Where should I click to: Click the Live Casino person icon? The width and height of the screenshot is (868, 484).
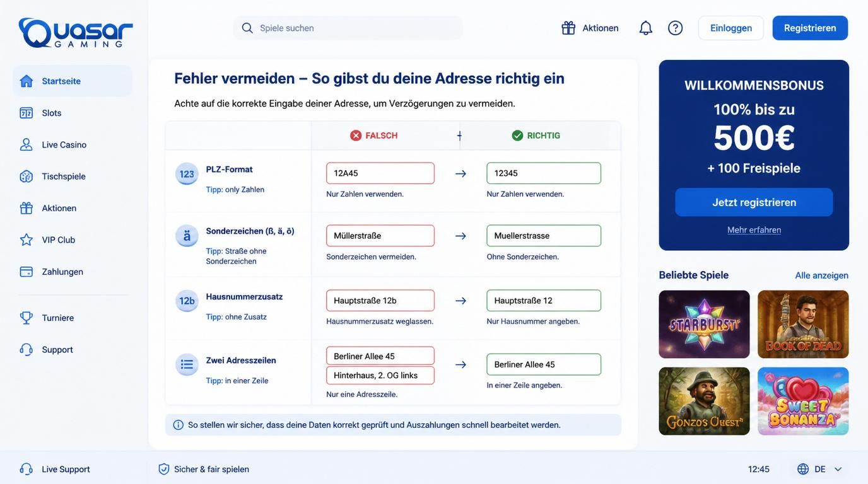tap(26, 144)
